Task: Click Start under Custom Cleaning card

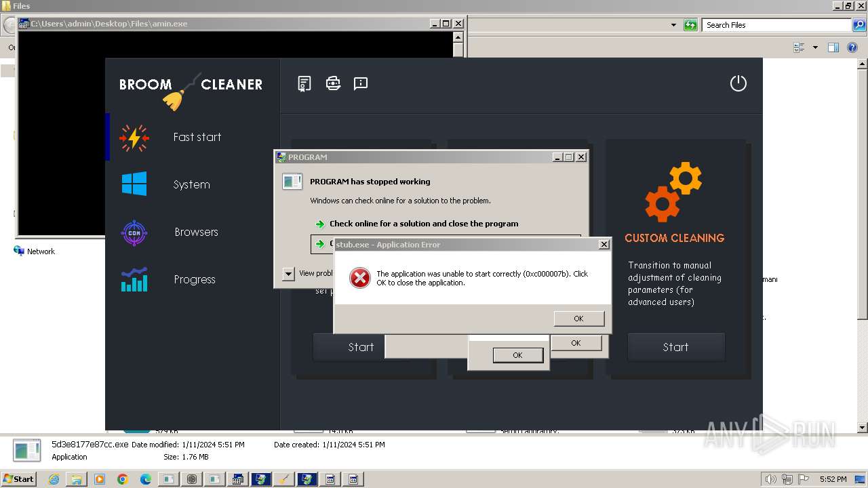Action: (x=676, y=347)
